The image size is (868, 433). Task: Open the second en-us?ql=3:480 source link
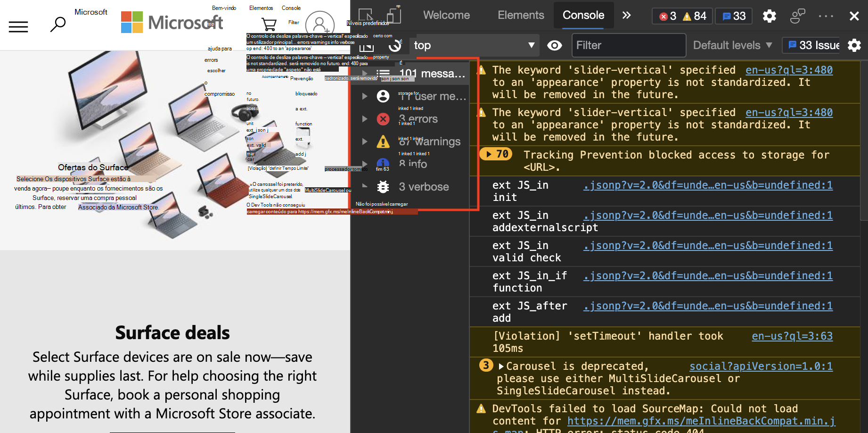[x=789, y=113]
